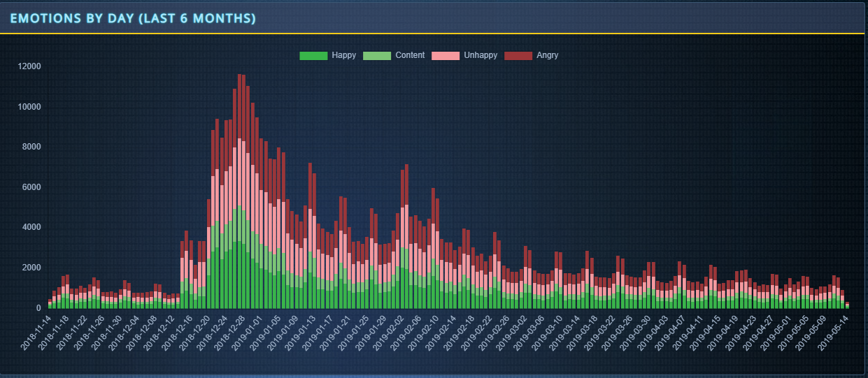Viewport: 868px width, 378px height.
Task: Click the 6000 y-axis tick label
Action: [x=31, y=187]
